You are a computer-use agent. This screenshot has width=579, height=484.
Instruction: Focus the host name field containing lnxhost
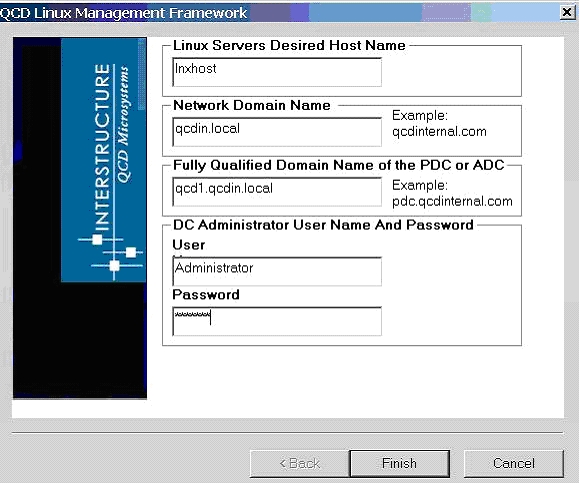[x=277, y=72]
